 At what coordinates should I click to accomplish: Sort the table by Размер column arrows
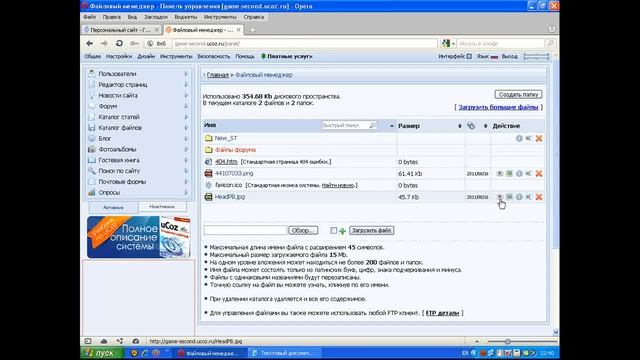pyautogui.click(x=460, y=126)
